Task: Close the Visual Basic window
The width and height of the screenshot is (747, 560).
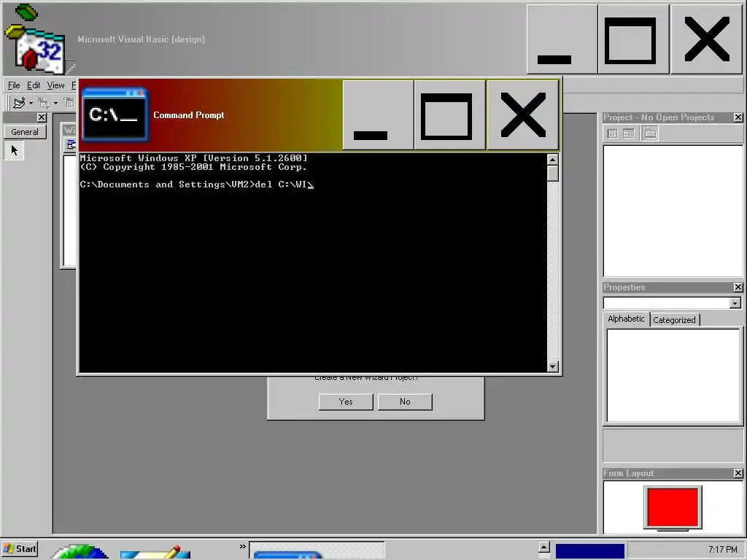Action: tap(706, 39)
